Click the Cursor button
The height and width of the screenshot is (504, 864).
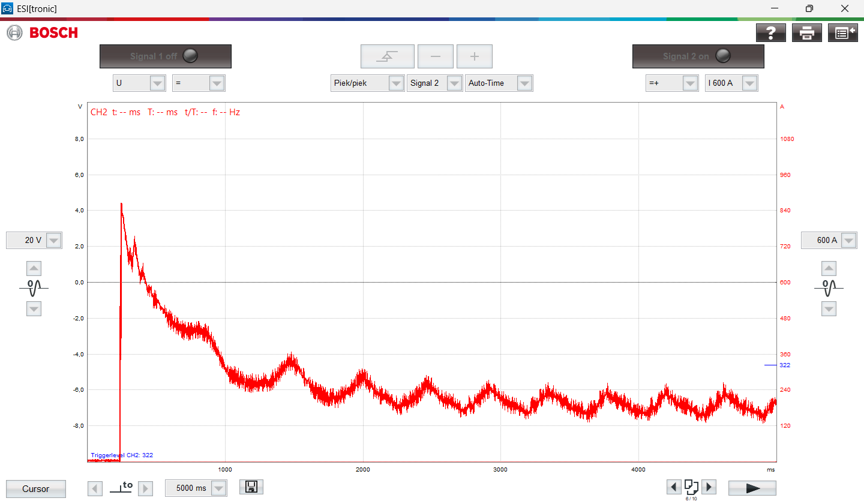click(x=36, y=489)
